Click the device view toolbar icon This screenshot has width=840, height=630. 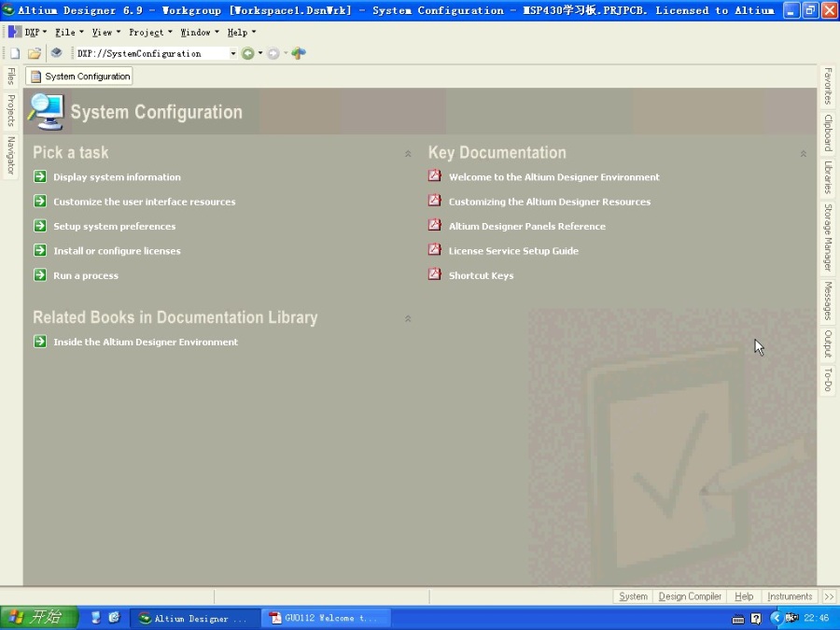click(56, 52)
